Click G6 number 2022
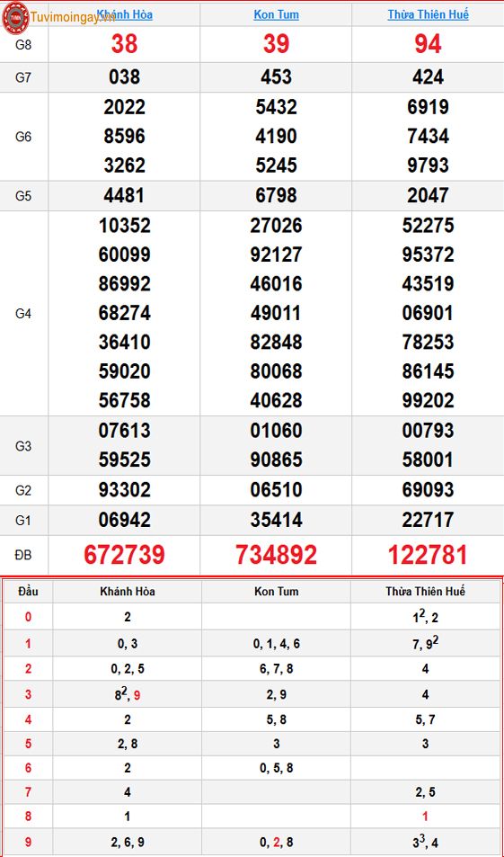This screenshot has height=857, width=504. (x=125, y=107)
